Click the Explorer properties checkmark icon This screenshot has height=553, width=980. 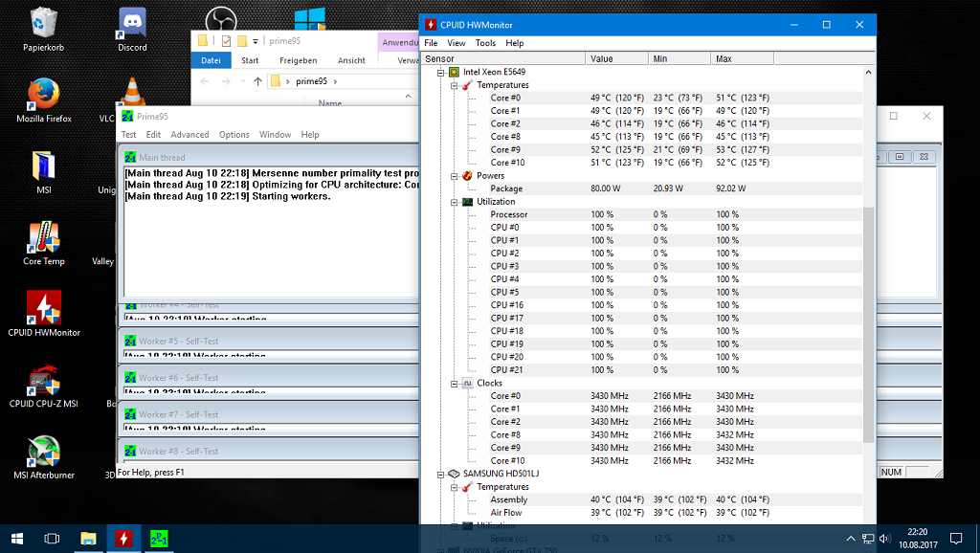(226, 41)
